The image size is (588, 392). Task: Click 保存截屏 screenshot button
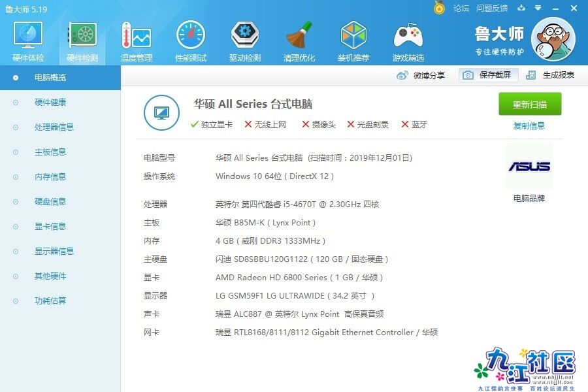[488, 75]
